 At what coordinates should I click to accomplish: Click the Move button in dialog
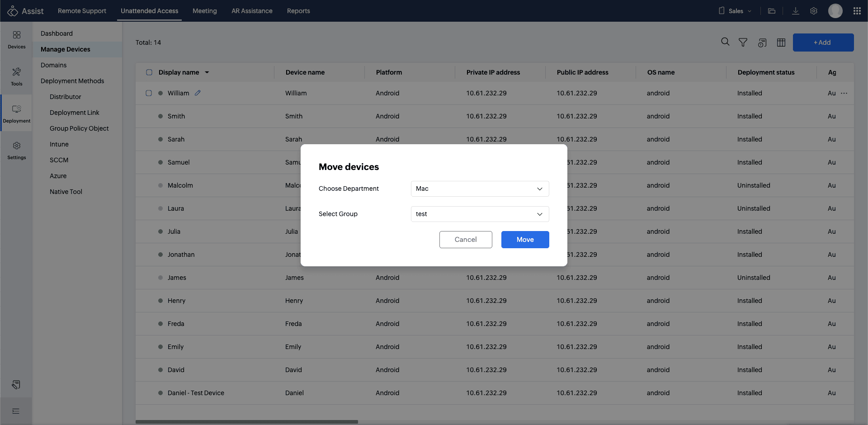click(x=525, y=240)
